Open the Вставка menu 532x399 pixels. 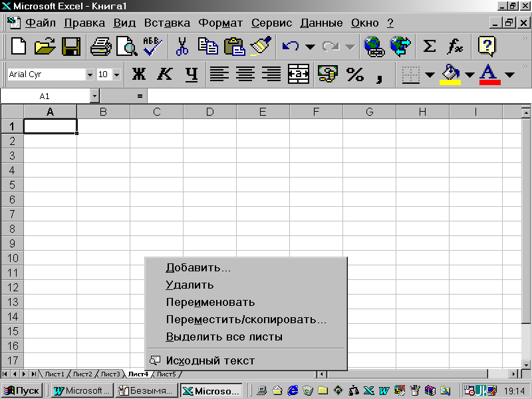click(167, 23)
